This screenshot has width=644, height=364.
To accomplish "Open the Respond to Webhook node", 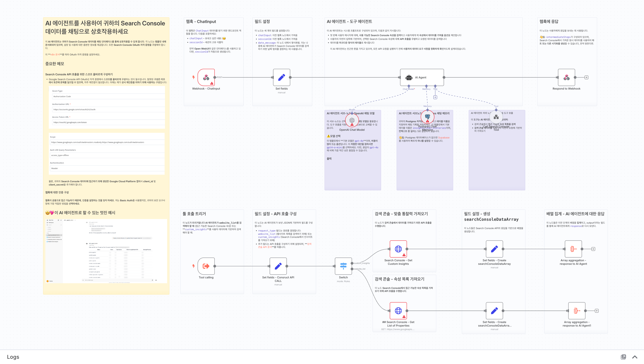I will point(566,77).
